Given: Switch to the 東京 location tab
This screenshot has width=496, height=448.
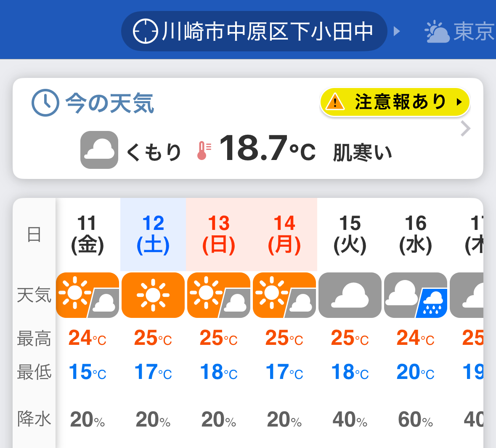Looking at the screenshot, I should pos(473,32).
